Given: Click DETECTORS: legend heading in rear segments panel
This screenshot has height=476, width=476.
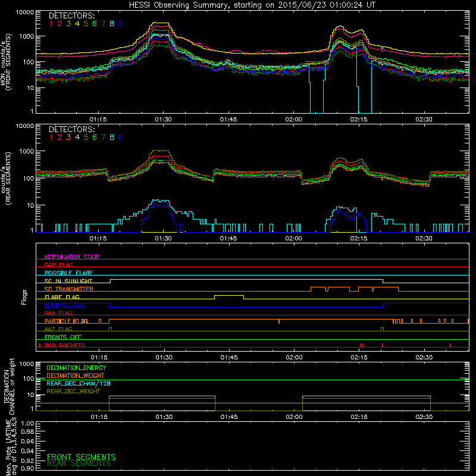Looking at the screenshot, I should pyautogui.click(x=71, y=129).
